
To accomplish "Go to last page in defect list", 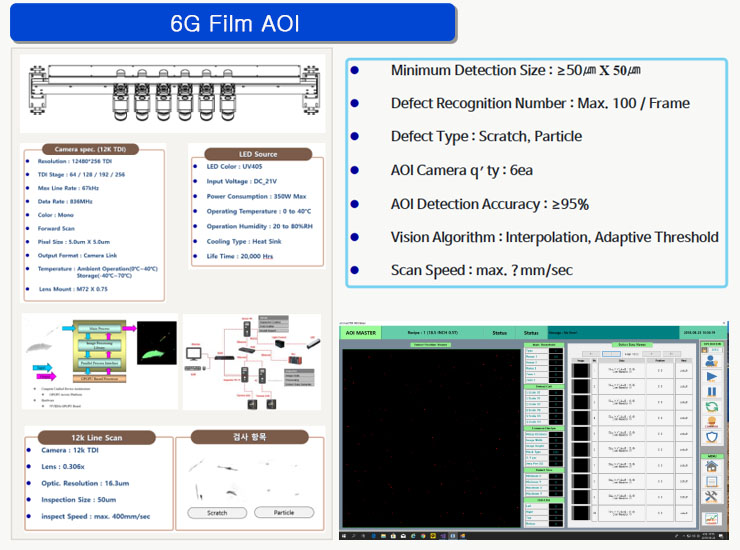I will 672,354.
